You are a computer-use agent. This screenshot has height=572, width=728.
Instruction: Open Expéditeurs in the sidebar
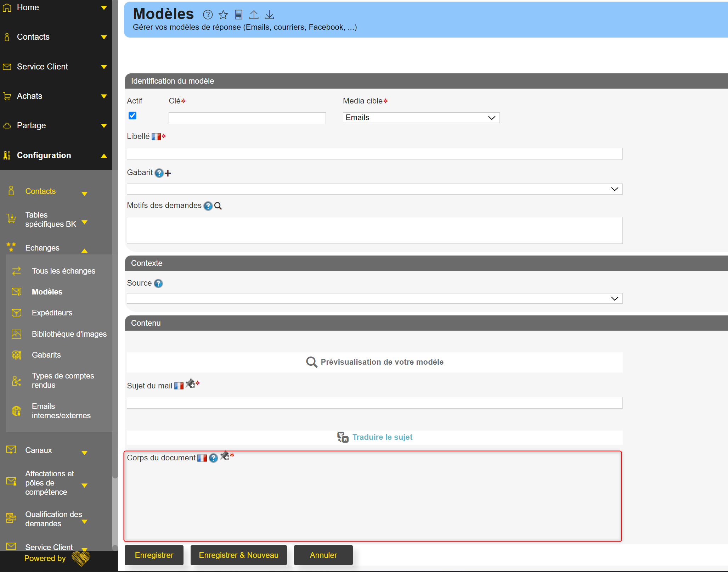pos(52,313)
